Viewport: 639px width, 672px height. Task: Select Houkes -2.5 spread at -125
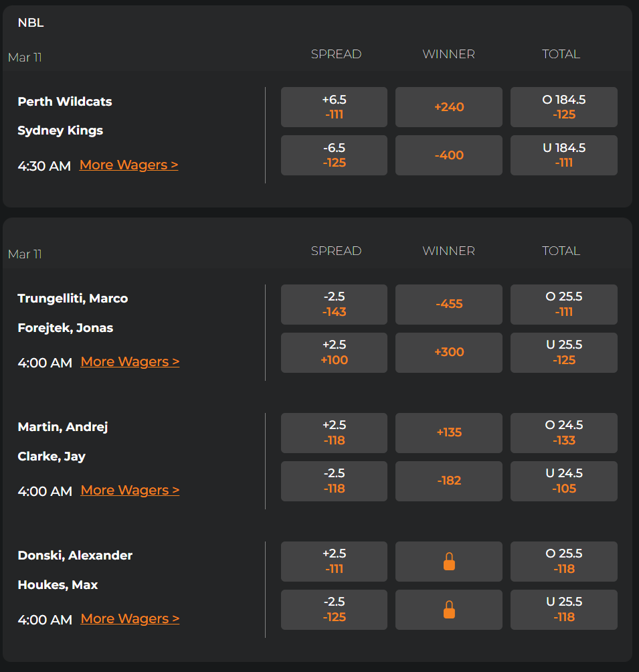334,610
